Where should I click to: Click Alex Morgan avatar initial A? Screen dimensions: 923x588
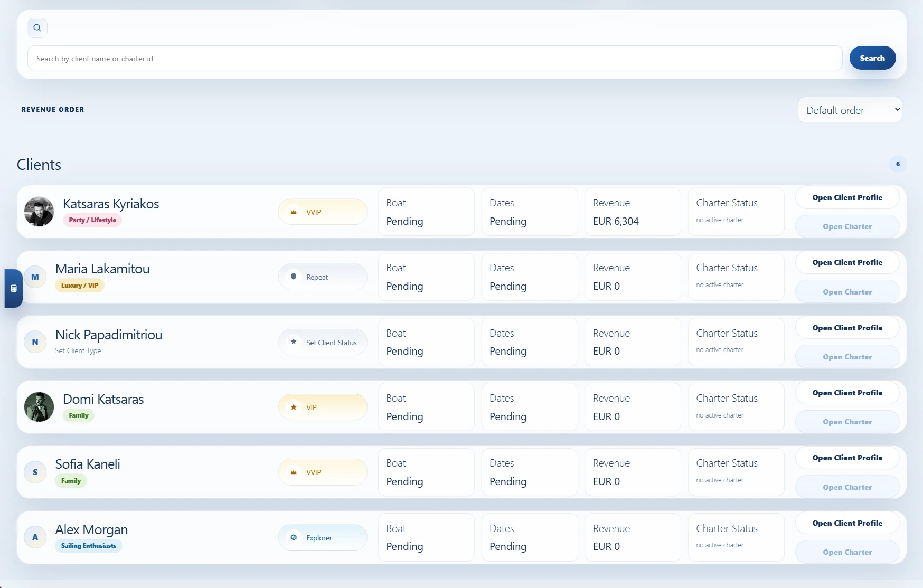pos(35,537)
